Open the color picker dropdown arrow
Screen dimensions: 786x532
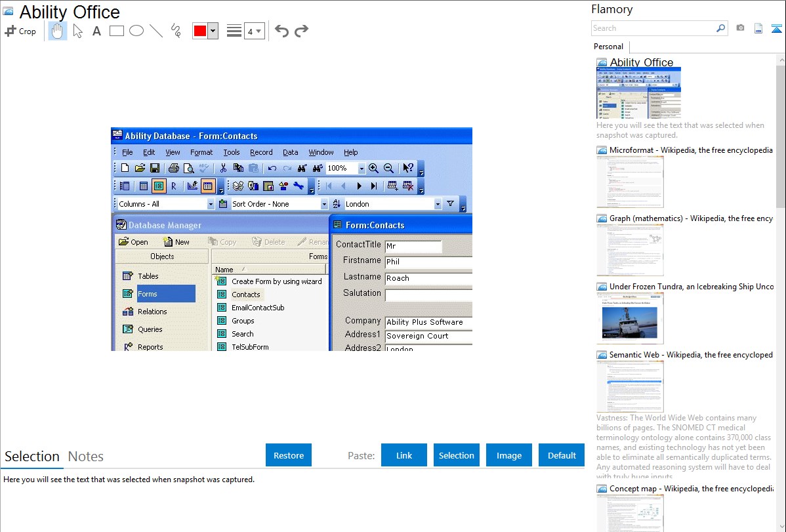tap(213, 31)
